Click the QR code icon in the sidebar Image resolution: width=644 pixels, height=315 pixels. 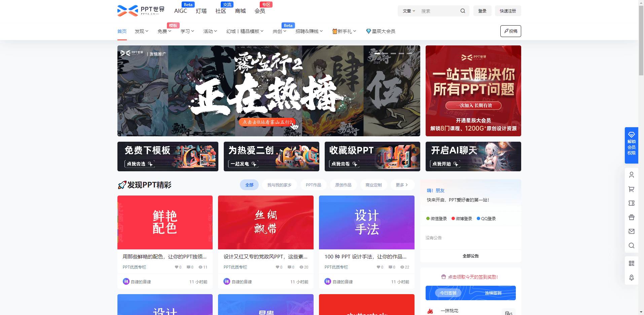pos(632,263)
